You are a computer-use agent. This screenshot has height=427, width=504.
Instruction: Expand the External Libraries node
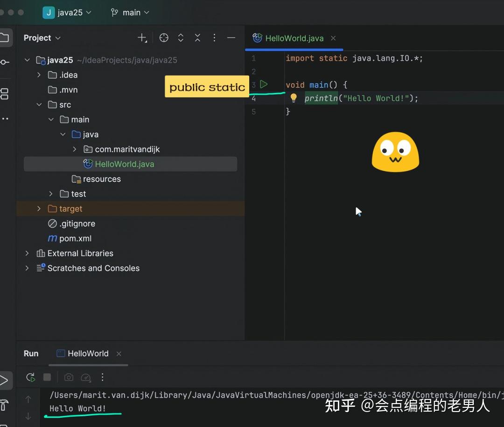point(27,253)
